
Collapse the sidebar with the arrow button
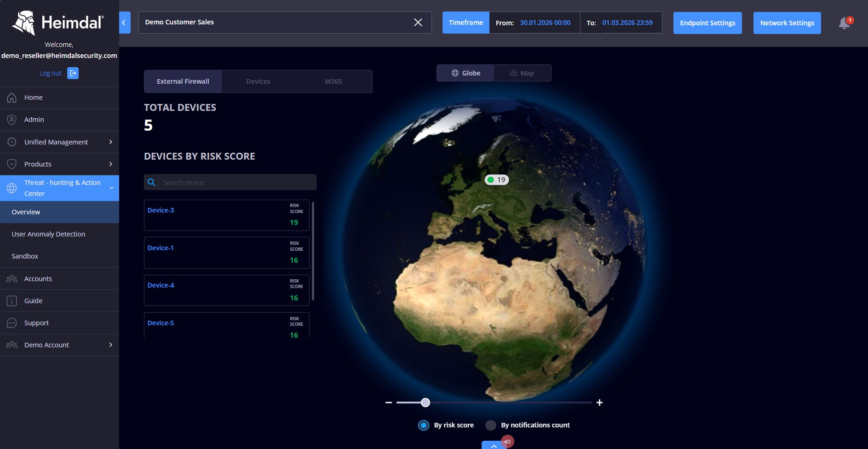125,23
